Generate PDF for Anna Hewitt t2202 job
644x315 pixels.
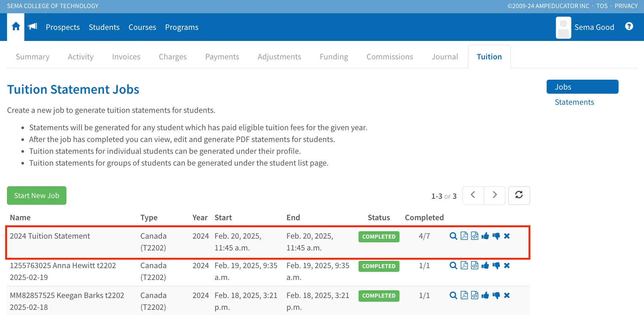pos(464,265)
